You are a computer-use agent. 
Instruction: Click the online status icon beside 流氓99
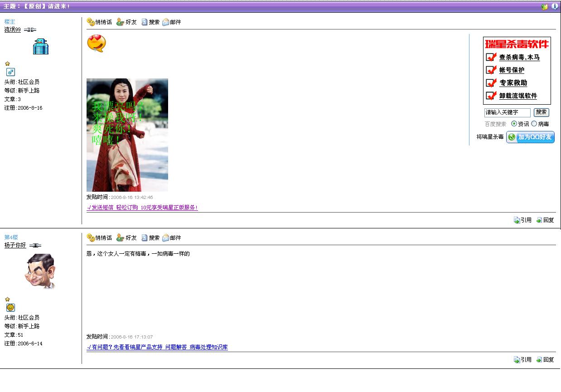click(30, 30)
